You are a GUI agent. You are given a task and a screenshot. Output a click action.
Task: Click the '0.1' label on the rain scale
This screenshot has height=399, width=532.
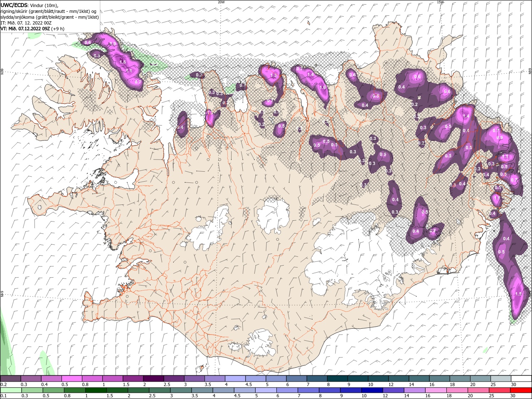[x=3, y=396]
